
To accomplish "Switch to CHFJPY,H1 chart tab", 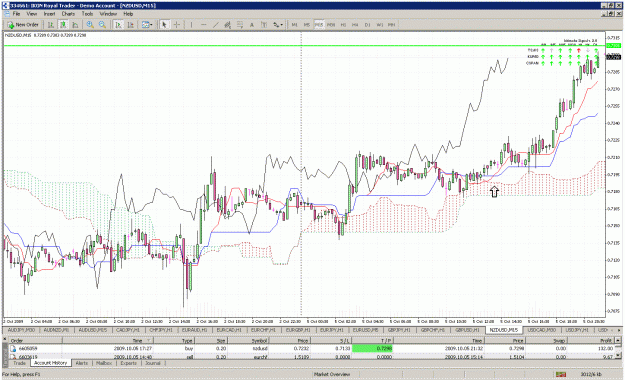I will point(161,330).
